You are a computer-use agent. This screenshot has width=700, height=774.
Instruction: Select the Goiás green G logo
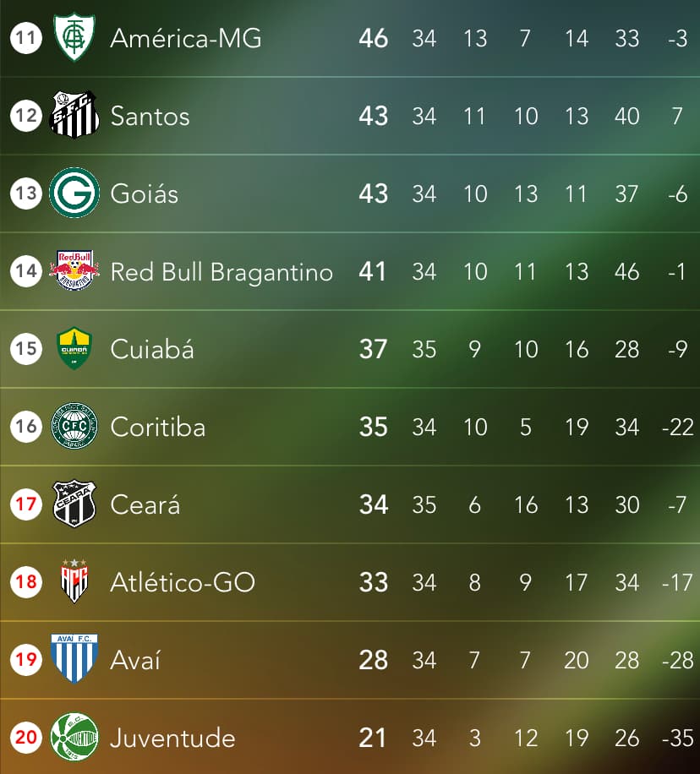(74, 193)
